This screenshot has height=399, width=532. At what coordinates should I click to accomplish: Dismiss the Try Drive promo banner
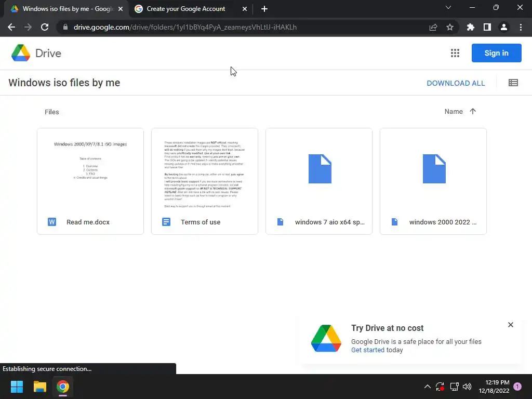point(511,325)
